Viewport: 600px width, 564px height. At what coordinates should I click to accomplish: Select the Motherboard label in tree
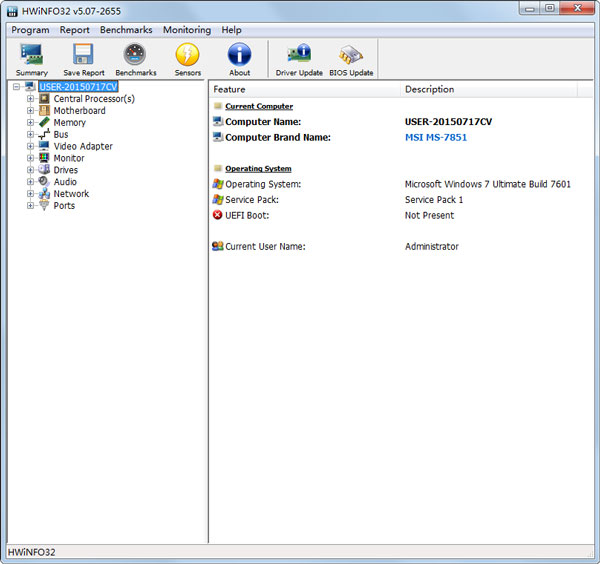point(80,111)
